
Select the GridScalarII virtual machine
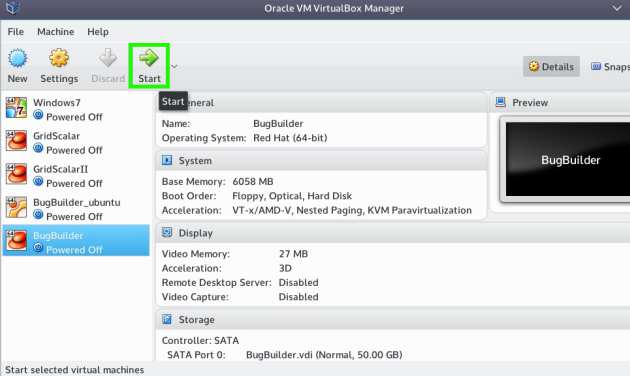76,176
